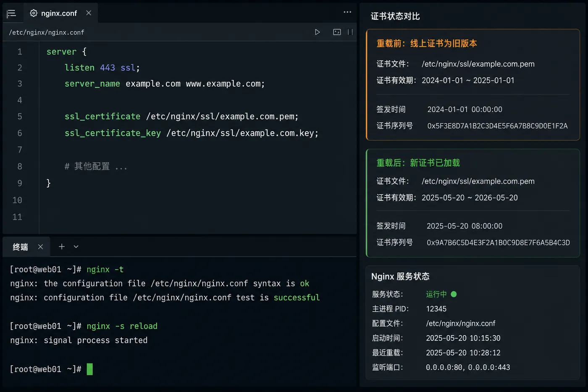Click the example.com.key path on line 6
The height and width of the screenshot is (392, 588).
(x=242, y=133)
